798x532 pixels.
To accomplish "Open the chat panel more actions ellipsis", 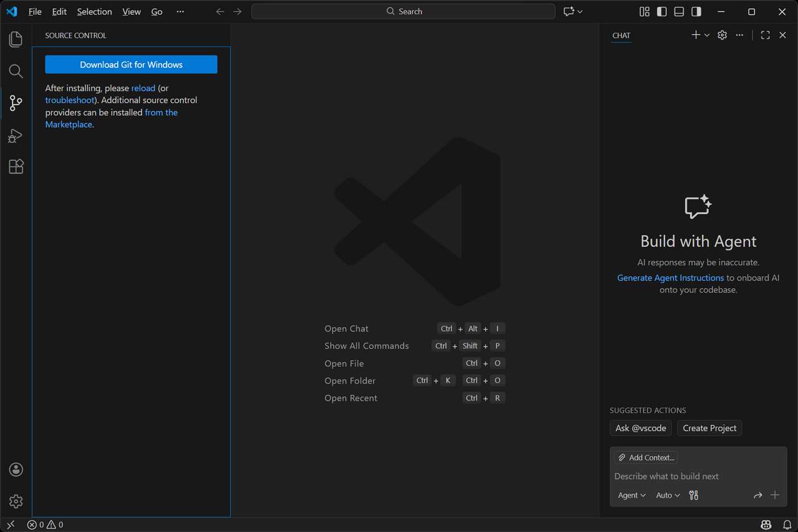I will (739, 35).
